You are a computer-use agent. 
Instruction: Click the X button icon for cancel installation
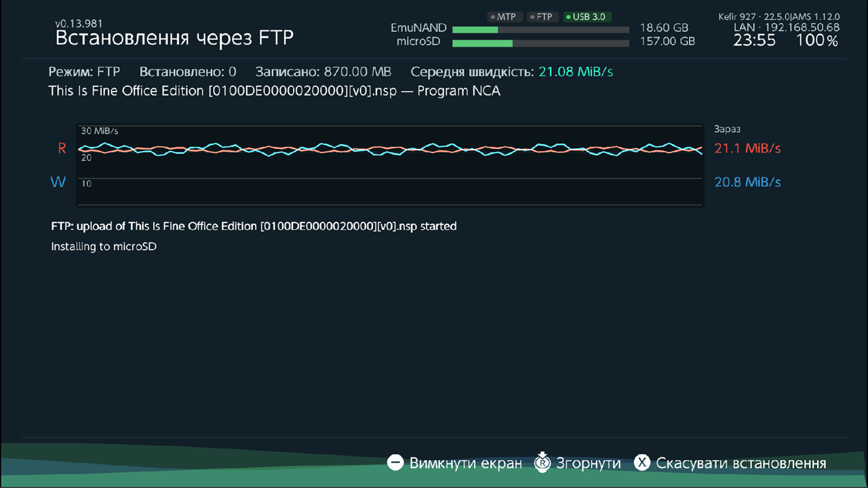pos(642,463)
